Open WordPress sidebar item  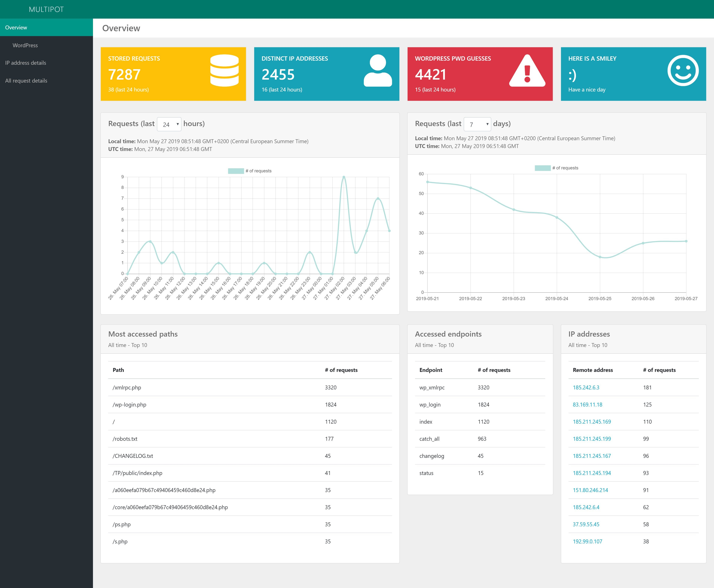pyautogui.click(x=25, y=45)
